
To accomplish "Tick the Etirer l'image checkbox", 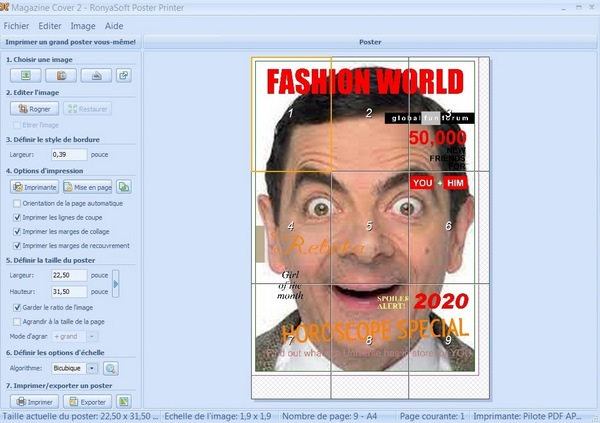I will tap(16, 125).
